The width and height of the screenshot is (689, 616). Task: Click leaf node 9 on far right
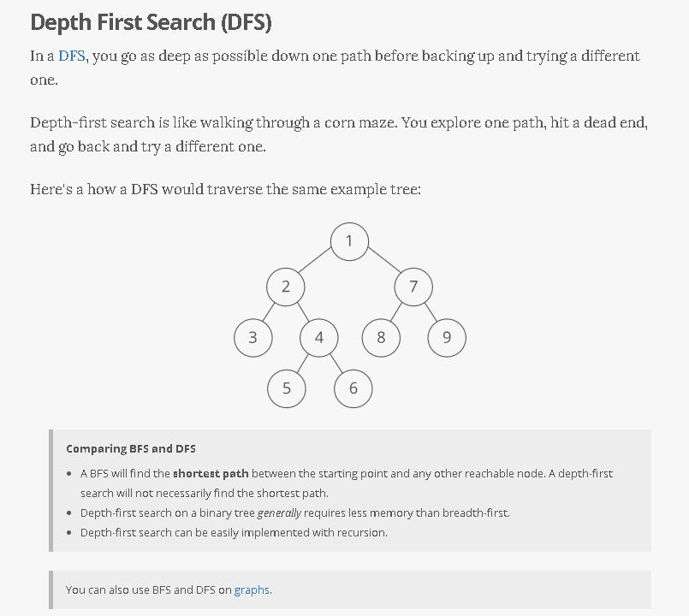pyautogui.click(x=446, y=337)
